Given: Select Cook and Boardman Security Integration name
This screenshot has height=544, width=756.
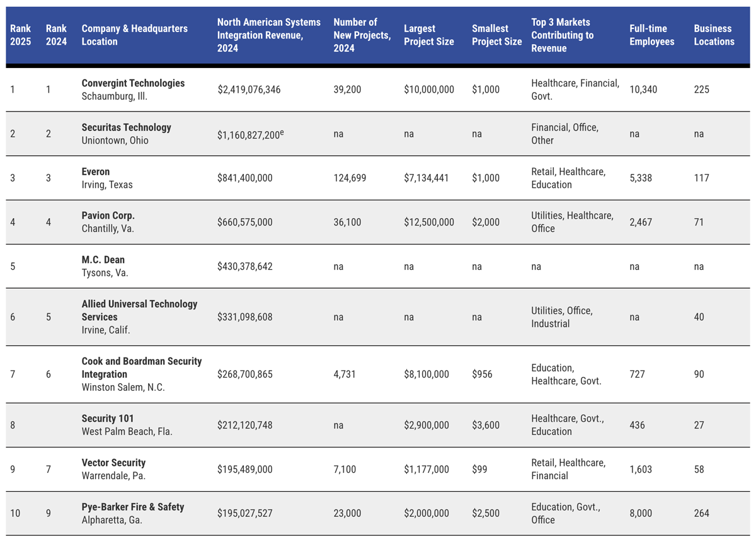Looking at the screenshot, I should (142, 367).
